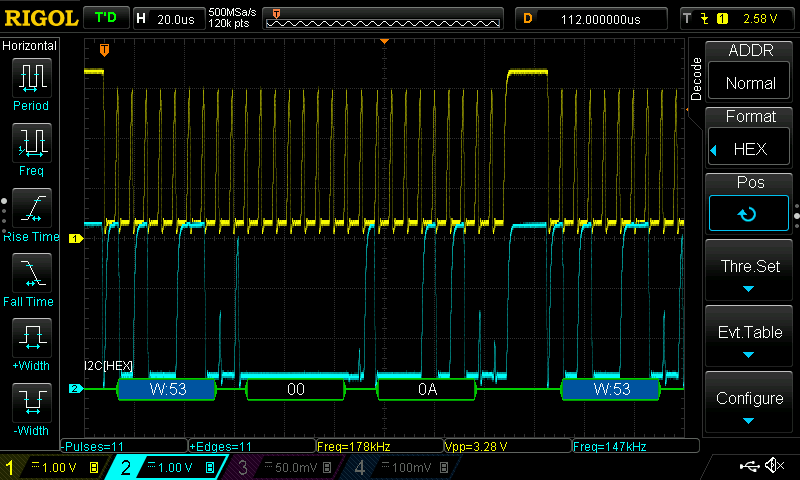Expand the Thre.Set submenu
Image resolution: width=800 pixels, height=480 pixels.
[750, 273]
